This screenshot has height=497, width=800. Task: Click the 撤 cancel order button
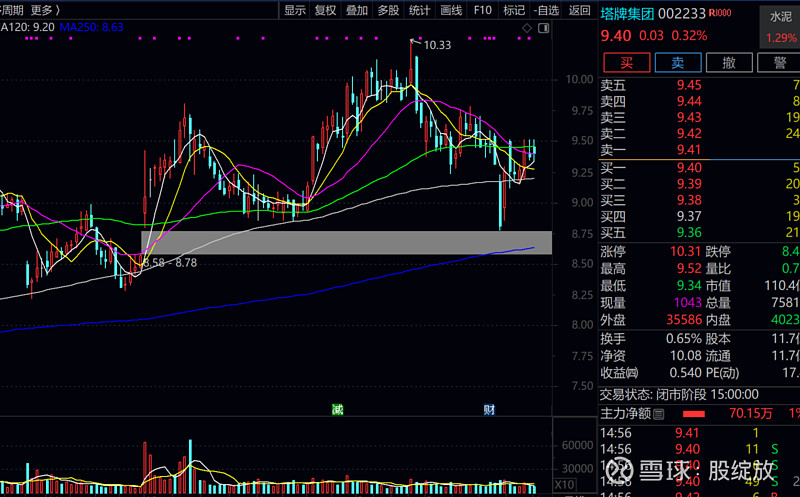point(729,62)
